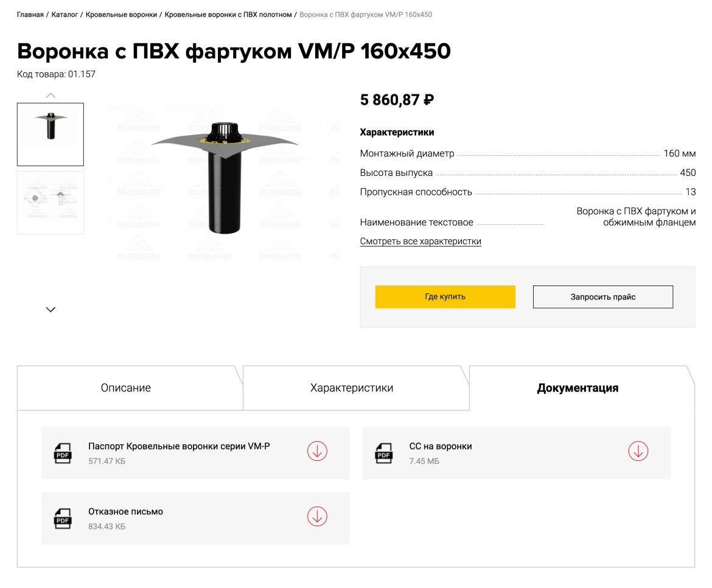Open Кровельные воронки с ПВХ полотном breadcrumb
This screenshot has height=588, width=712.
[228, 14]
